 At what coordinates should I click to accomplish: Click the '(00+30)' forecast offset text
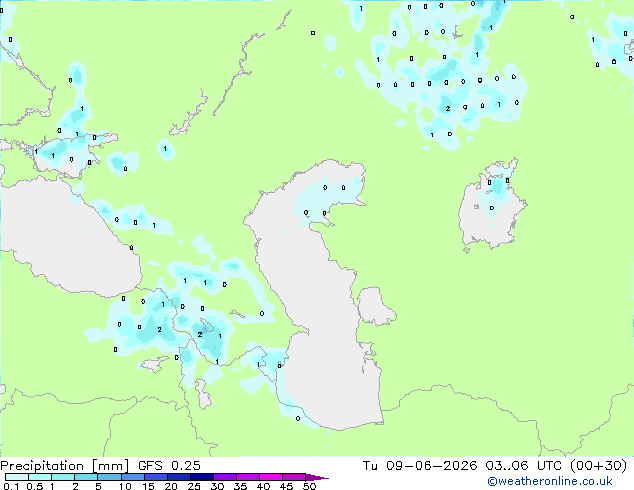[x=598, y=466]
